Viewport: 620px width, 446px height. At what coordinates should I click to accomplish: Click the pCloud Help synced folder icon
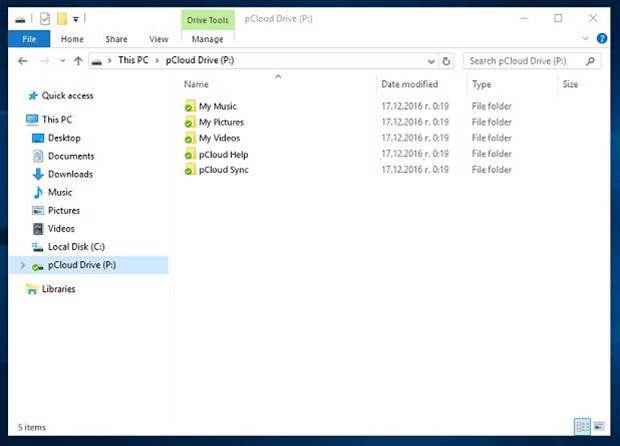[x=190, y=154]
